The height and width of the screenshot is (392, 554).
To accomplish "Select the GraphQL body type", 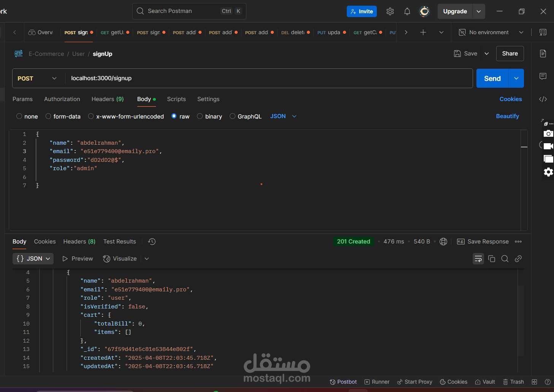I will (232, 116).
